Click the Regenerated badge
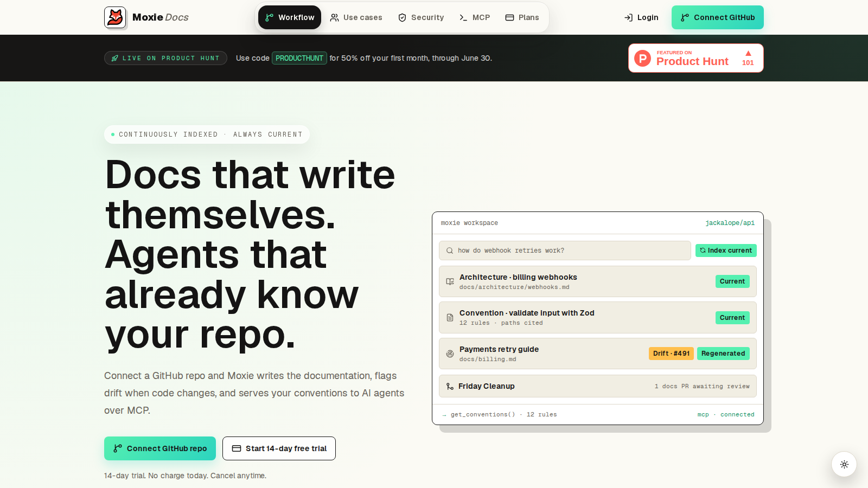 (723, 354)
